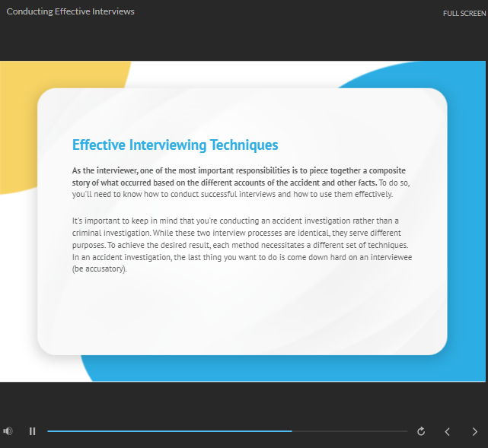
Task: Pause the slide playback
Action: pyautogui.click(x=33, y=431)
